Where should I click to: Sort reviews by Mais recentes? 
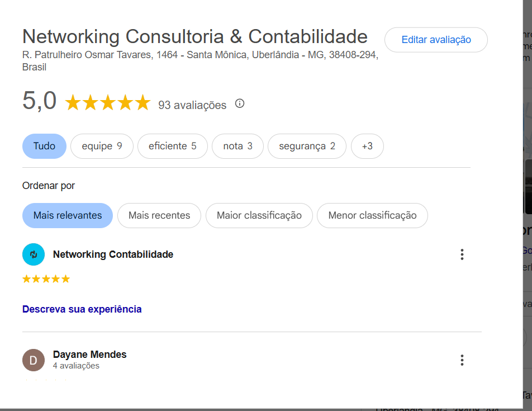pos(159,215)
